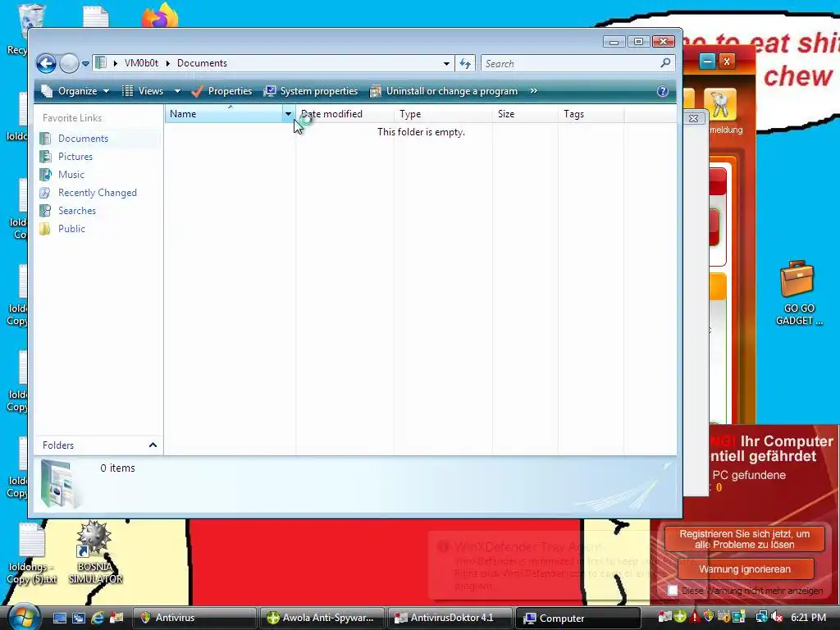Click the Views toolbar button
This screenshot has width=840, height=630.
pos(143,91)
